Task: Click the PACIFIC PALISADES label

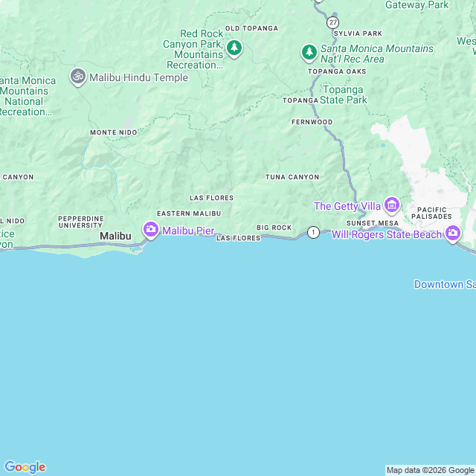Action: click(x=431, y=213)
